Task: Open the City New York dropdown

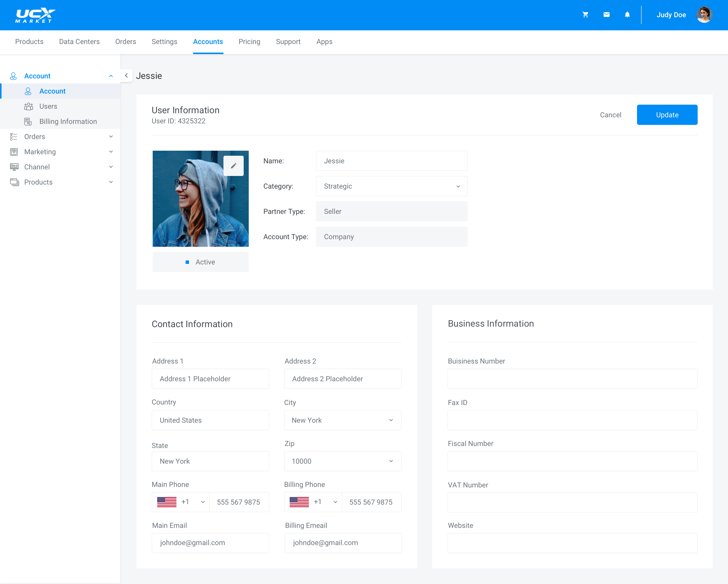Action: tap(343, 420)
